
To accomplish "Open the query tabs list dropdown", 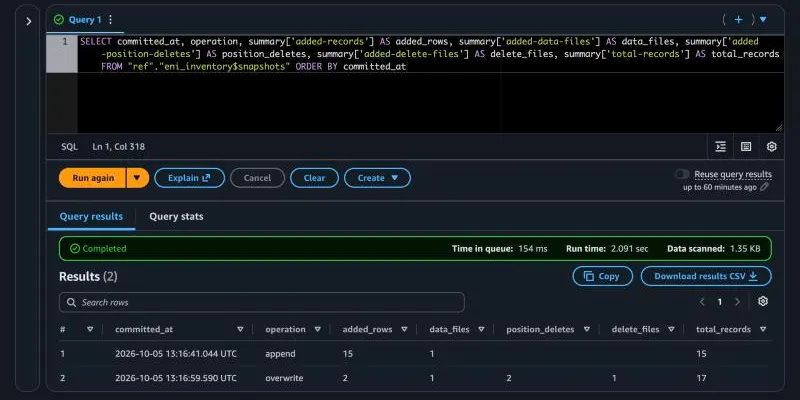I will click(x=763, y=20).
